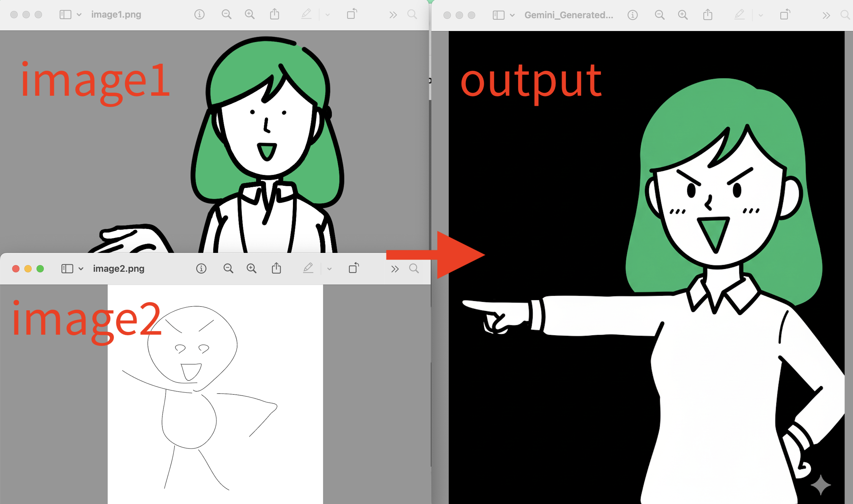Zoom out in image2.png window

[x=228, y=269]
